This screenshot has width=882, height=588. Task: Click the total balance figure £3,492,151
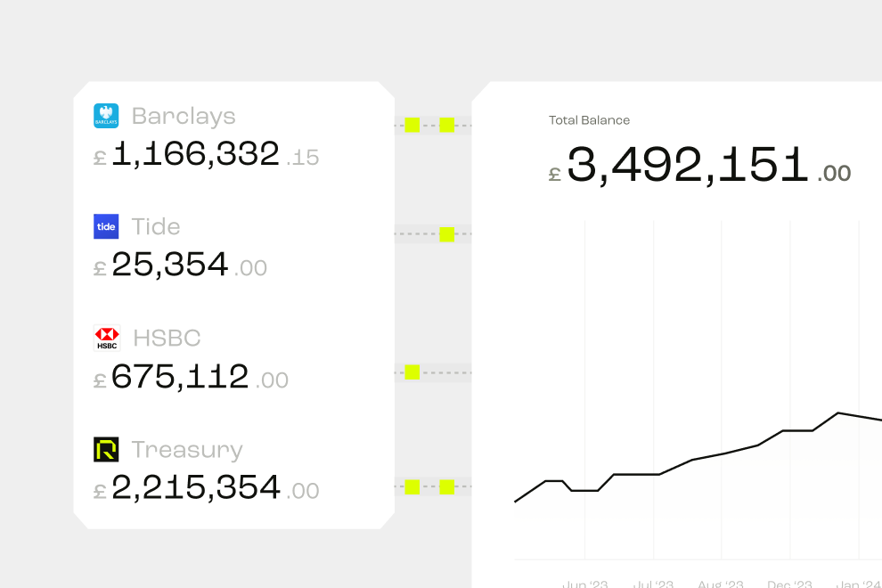(x=699, y=166)
